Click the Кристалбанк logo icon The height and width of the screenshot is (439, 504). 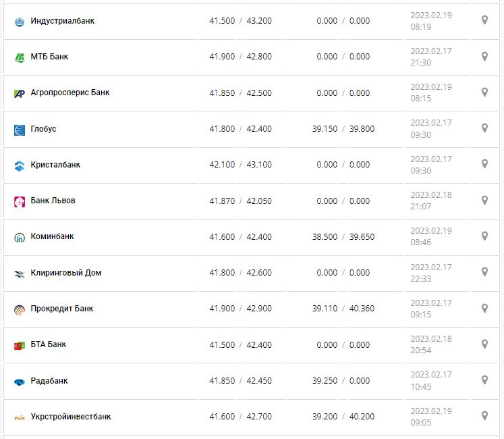coord(20,165)
